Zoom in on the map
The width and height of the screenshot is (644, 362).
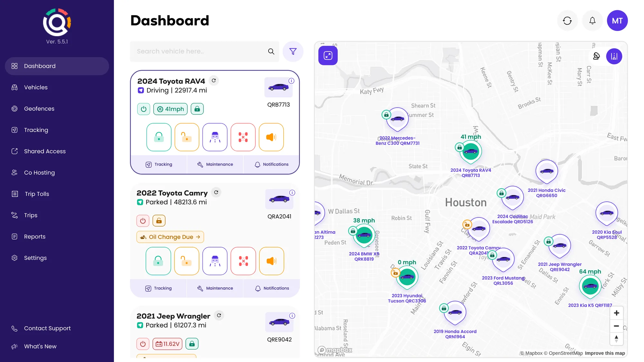click(x=616, y=313)
